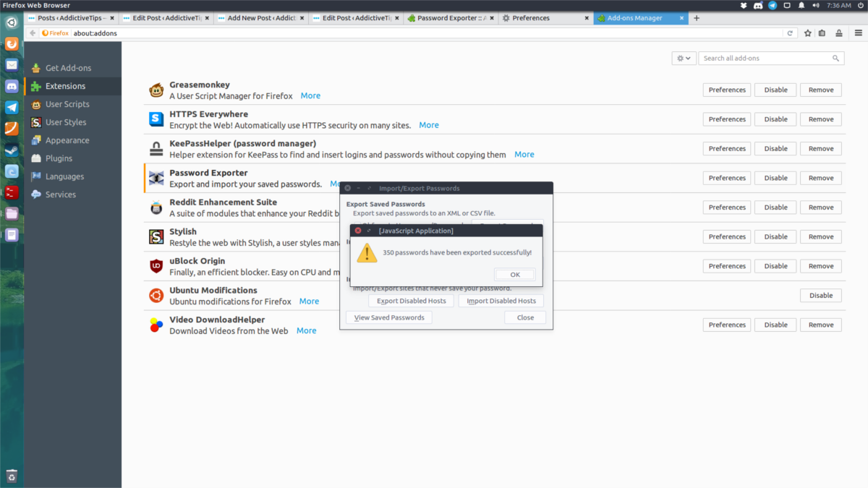This screenshot has height=488, width=868.
Task: Close the Add-ons Manager tab
Action: click(x=681, y=18)
